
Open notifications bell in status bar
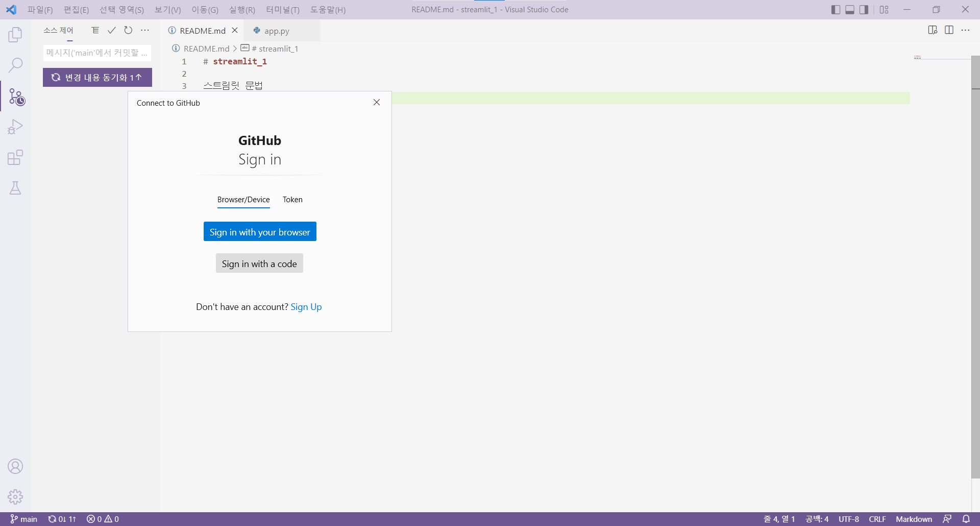pyautogui.click(x=966, y=519)
